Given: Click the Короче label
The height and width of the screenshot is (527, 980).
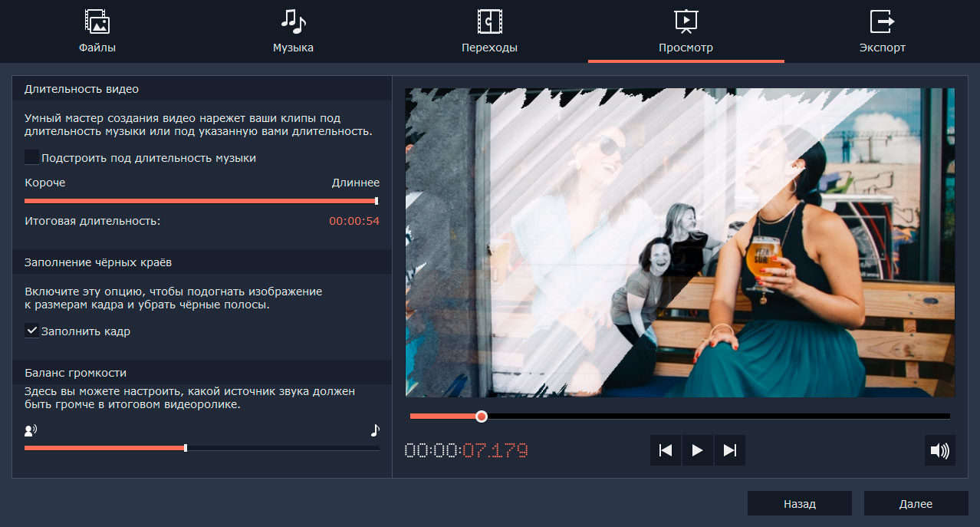Looking at the screenshot, I should tap(44, 183).
